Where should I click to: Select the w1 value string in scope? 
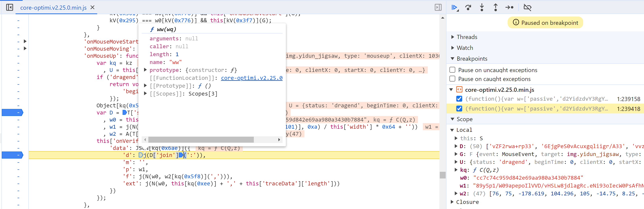point(558,186)
